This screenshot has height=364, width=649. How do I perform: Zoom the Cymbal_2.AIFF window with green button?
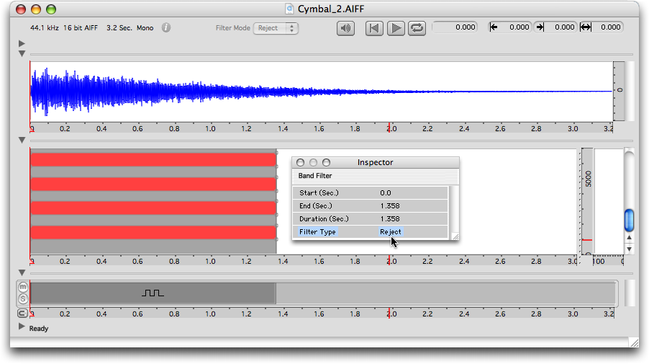[x=51, y=9]
